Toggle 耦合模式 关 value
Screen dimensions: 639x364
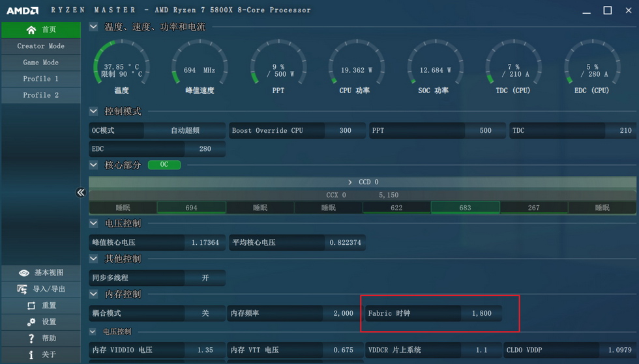[x=205, y=313]
